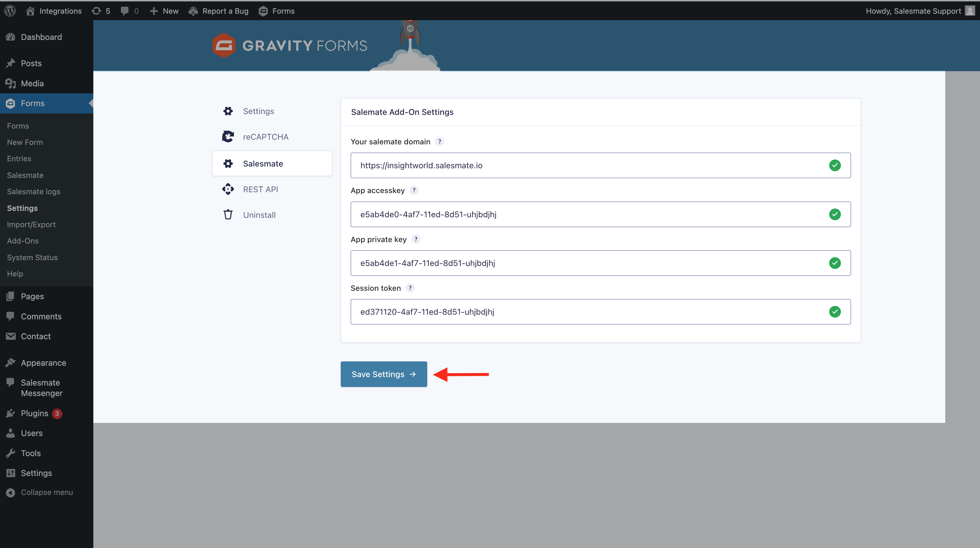Open Import/Export submenu link

(31, 224)
